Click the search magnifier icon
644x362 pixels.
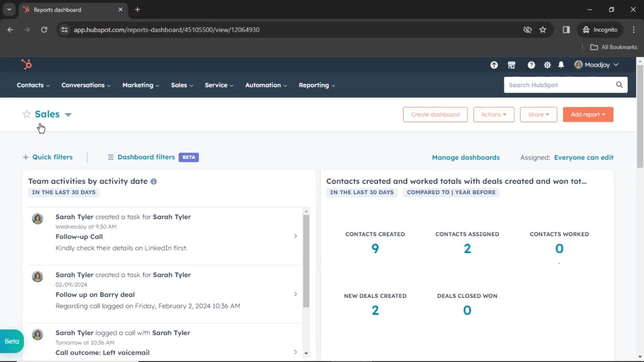point(619,85)
